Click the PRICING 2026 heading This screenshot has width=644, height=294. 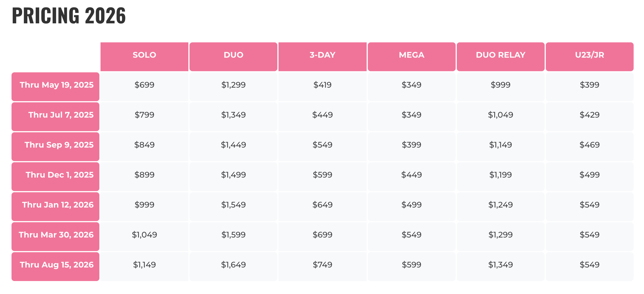pyautogui.click(x=69, y=16)
